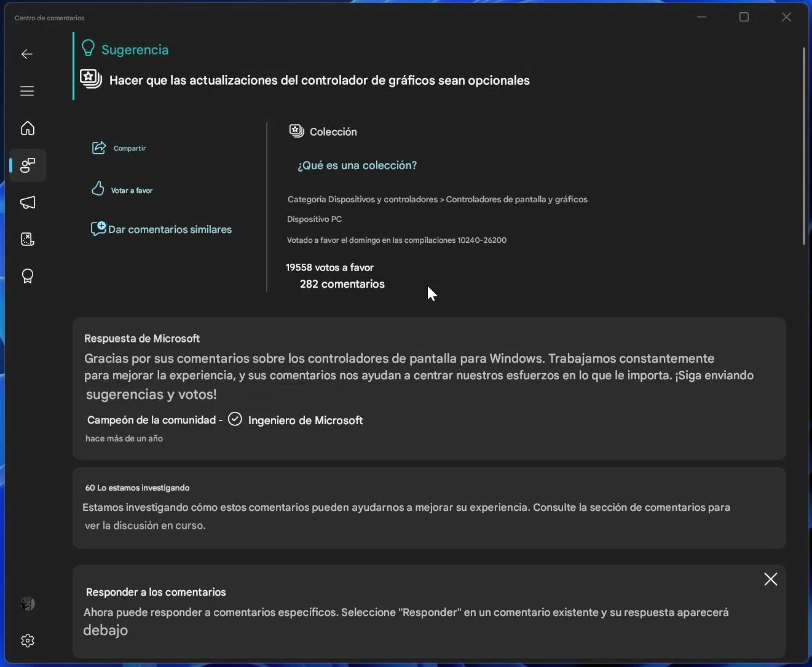The height and width of the screenshot is (667, 812).
Task: Click the Dispositivo PC text
Action: 315,219
